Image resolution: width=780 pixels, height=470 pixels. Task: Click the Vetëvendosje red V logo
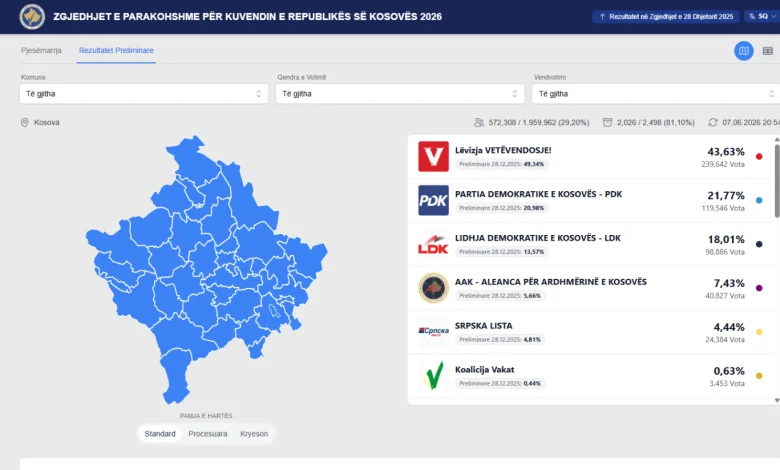(x=433, y=156)
